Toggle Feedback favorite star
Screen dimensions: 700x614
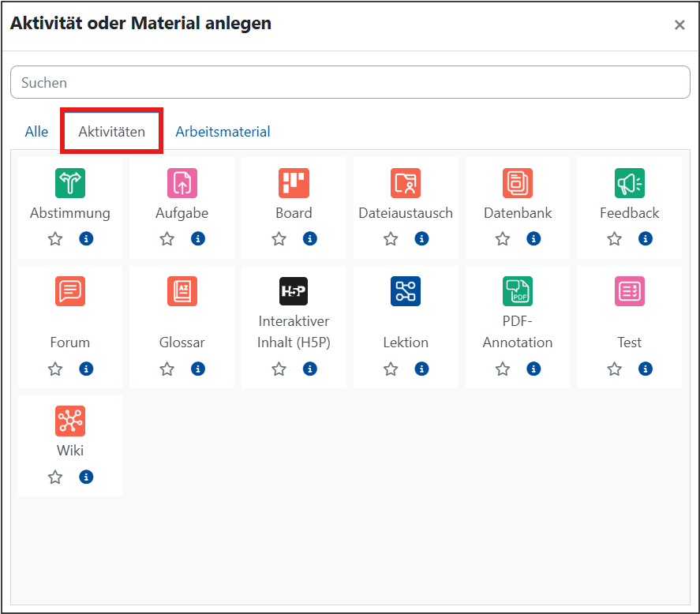pos(614,239)
